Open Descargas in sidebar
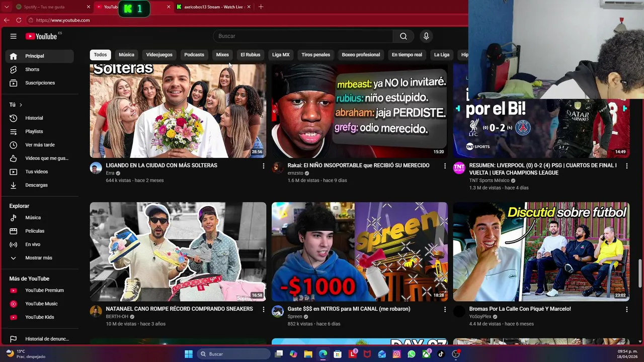Image resolution: width=644 pixels, height=362 pixels. [39, 185]
